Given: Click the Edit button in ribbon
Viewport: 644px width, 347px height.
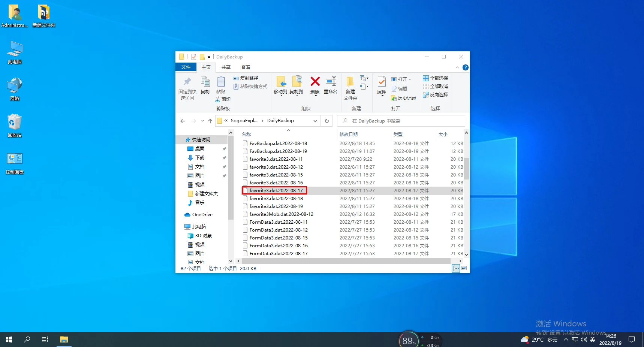Looking at the screenshot, I should (400, 89).
